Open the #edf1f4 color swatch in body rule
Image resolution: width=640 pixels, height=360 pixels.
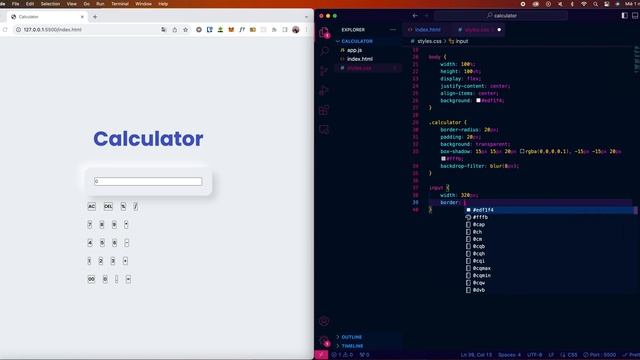478,100
